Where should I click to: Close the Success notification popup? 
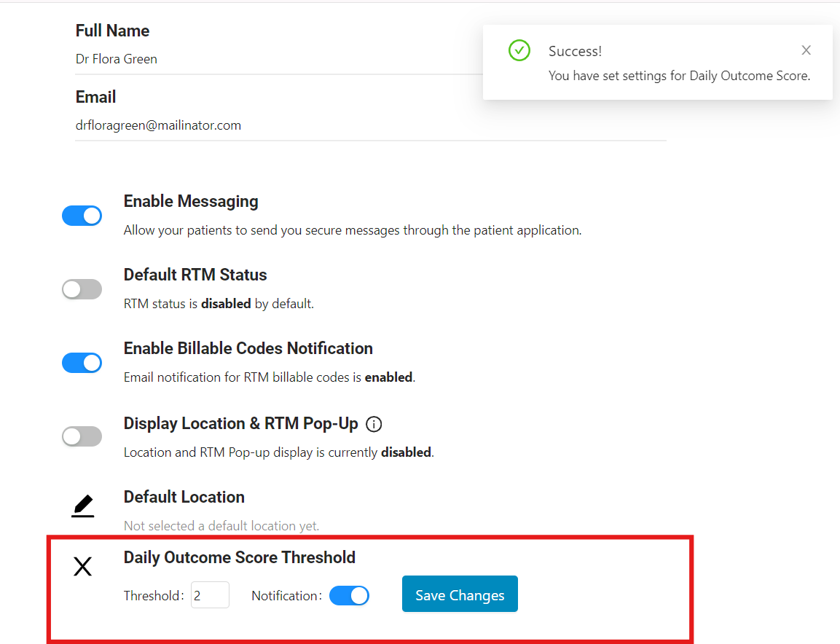(806, 50)
